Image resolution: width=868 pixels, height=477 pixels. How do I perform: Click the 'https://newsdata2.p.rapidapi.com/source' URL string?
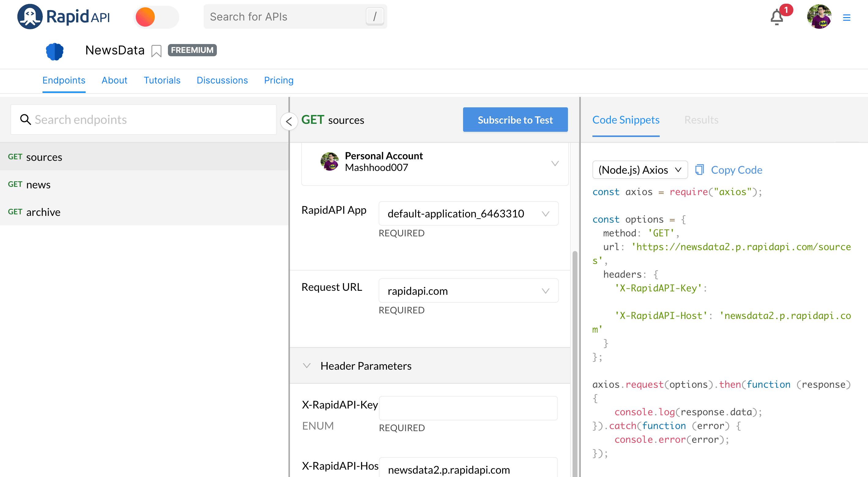click(x=741, y=247)
